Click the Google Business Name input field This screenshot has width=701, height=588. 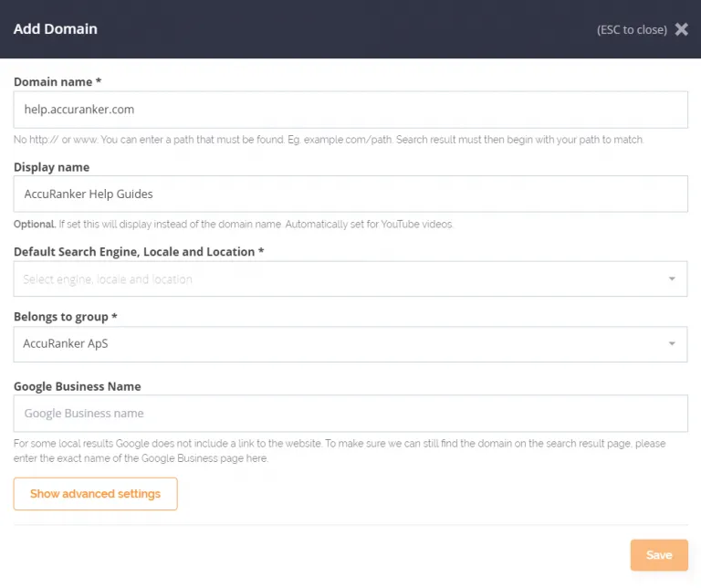tap(350, 414)
